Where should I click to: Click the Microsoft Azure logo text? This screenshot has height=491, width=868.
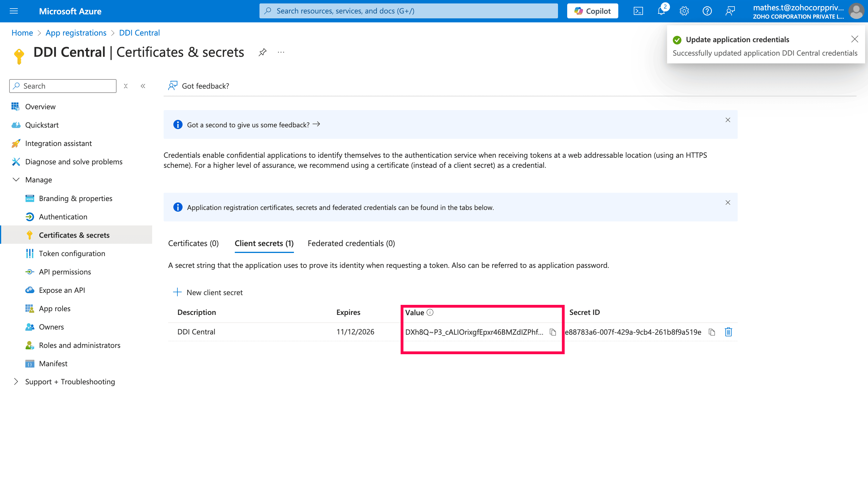coord(70,11)
